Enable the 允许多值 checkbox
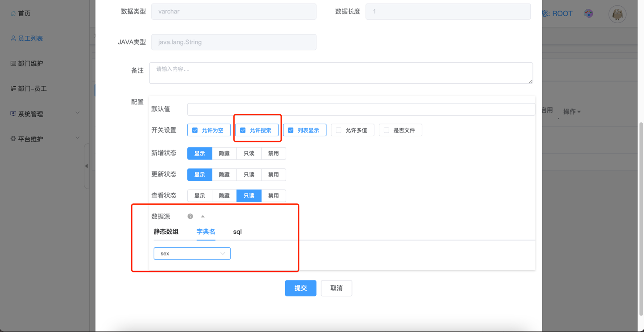This screenshot has width=644, height=332. pos(339,130)
